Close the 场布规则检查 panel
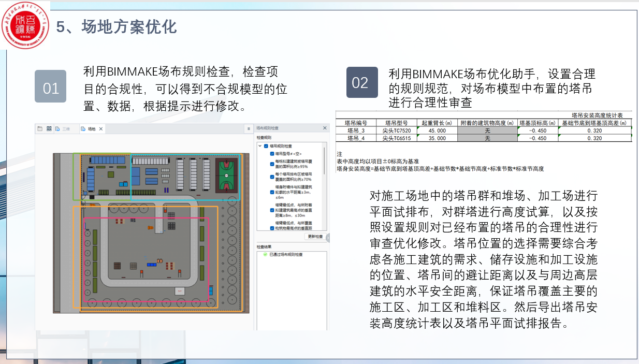The height and width of the screenshot is (364, 639). pyautogui.click(x=325, y=128)
